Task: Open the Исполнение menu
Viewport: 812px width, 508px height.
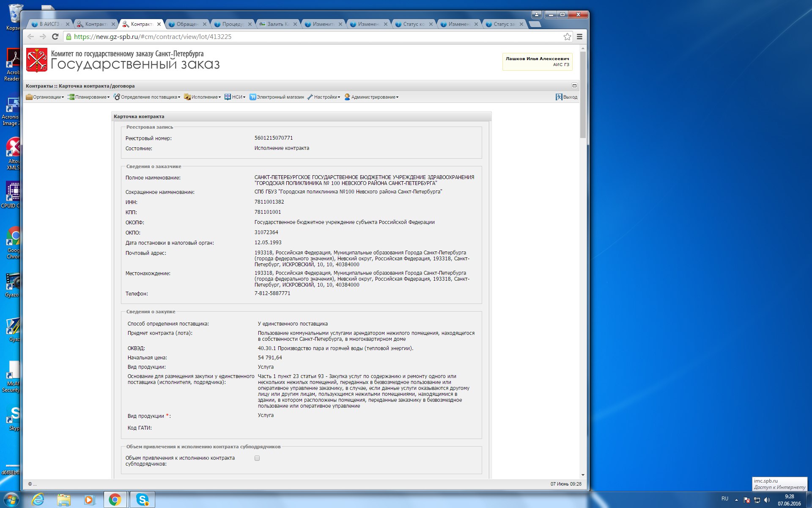Action: coord(202,97)
